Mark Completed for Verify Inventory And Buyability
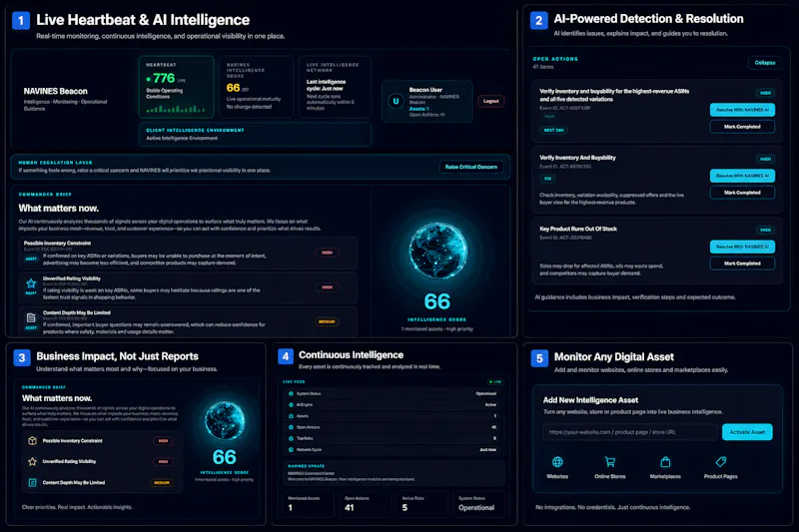This screenshot has height=532, width=799. coord(742,193)
